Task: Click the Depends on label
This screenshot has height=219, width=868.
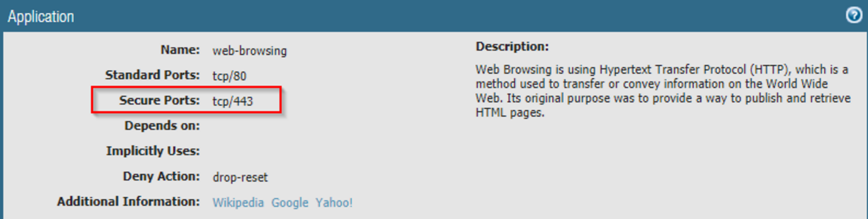Action: 162,126
